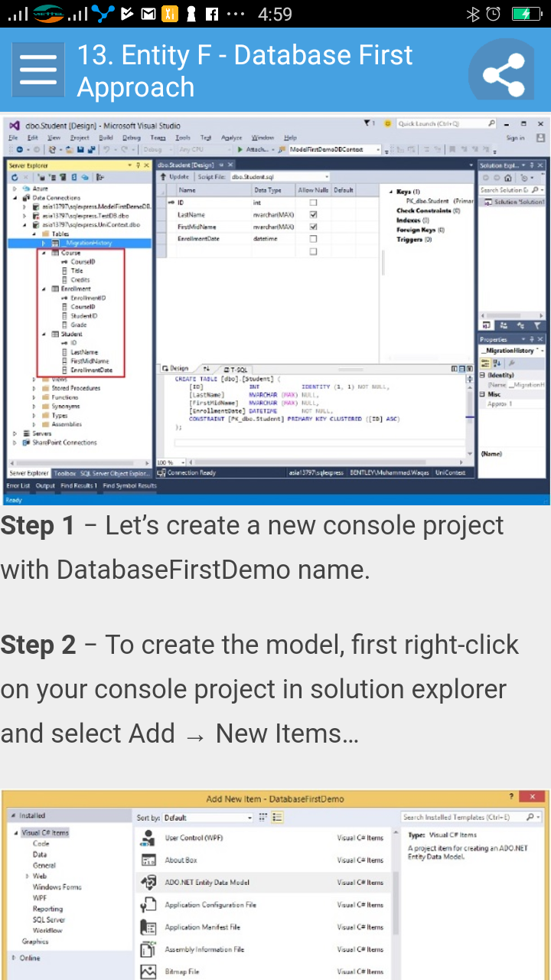The image size is (551, 980).
Task: Open the Tools menu in Visual Studio
Action: pyautogui.click(x=183, y=138)
